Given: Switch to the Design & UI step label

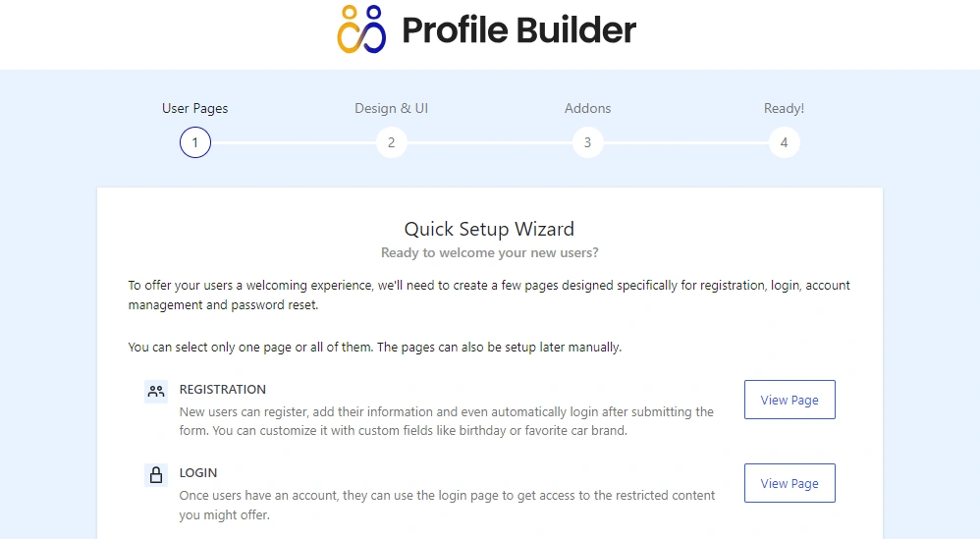Looking at the screenshot, I should [391, 108].
